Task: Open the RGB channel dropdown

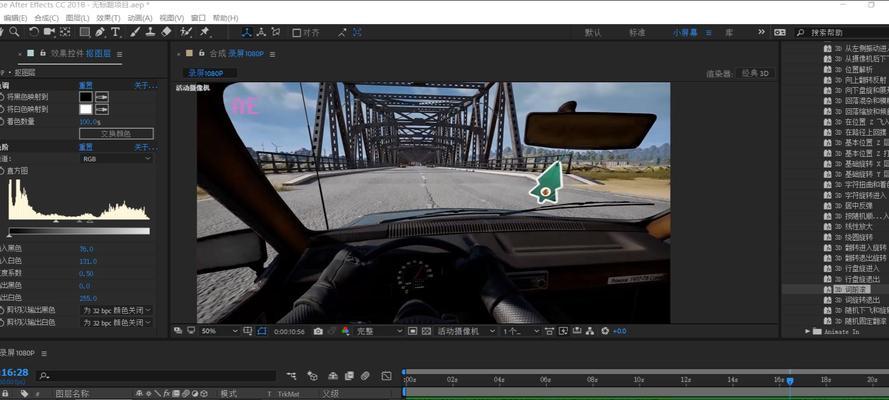Action: point(117,159)
